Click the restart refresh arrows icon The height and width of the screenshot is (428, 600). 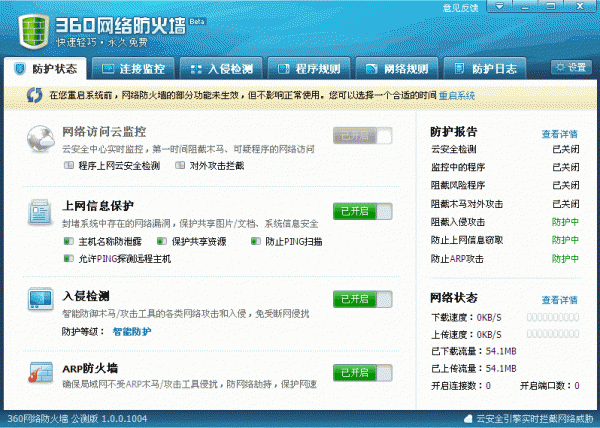34,95
